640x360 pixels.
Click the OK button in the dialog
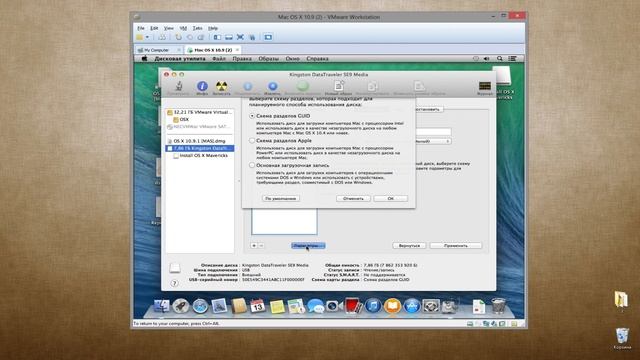pyautogui.click(x=391, y=198)
